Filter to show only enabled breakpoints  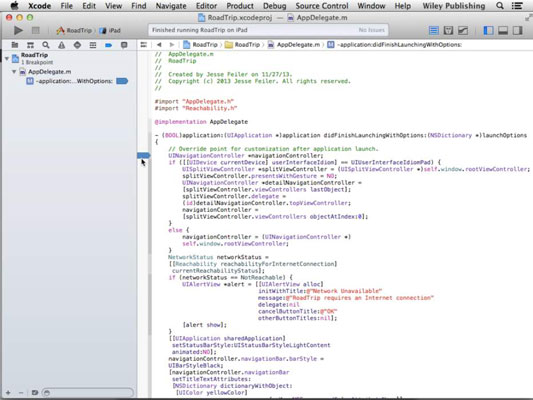[x=35, y=393]
